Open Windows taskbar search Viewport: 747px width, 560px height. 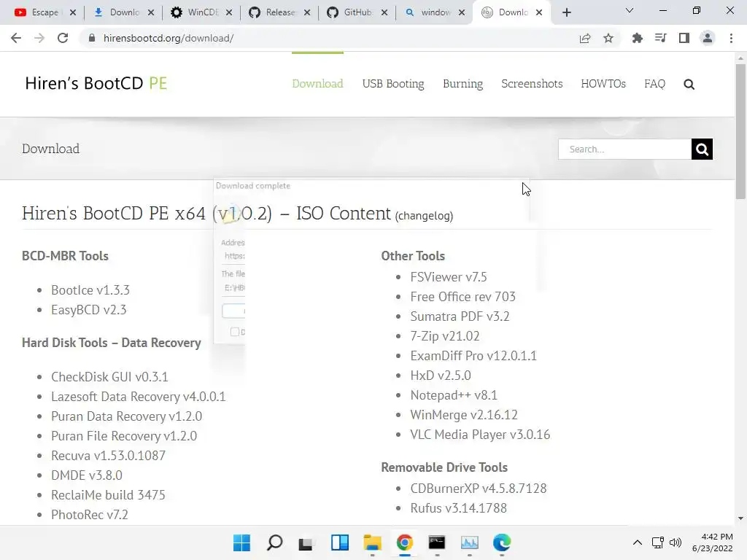click(x=274, y=542)
